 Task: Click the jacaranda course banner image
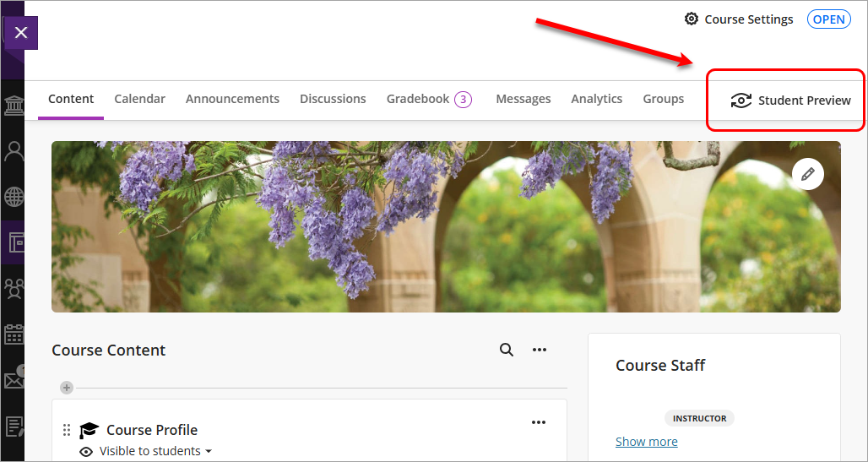click(x=446, y=226)
